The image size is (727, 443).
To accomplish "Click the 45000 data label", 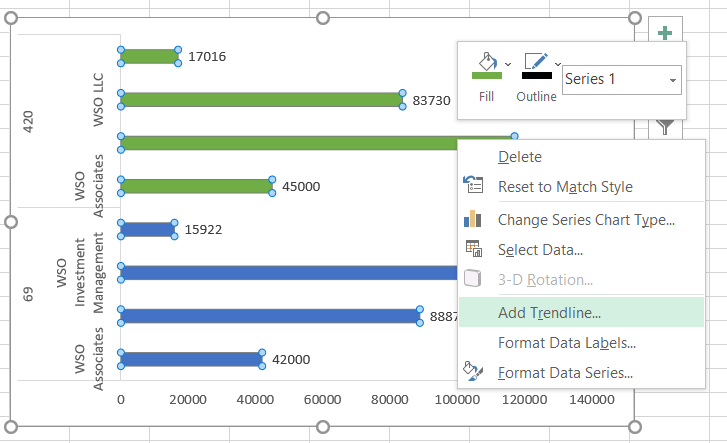I will pos(300,186).
